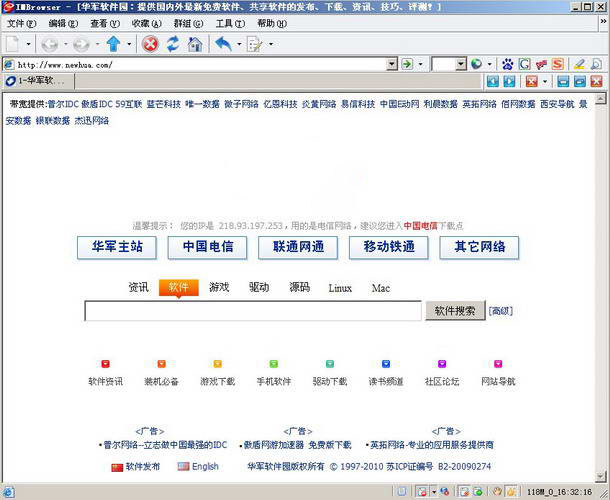This screenshot has width=610, height=500.
Task: Click the popup blocker status bar icon
Action: point(422,491)
